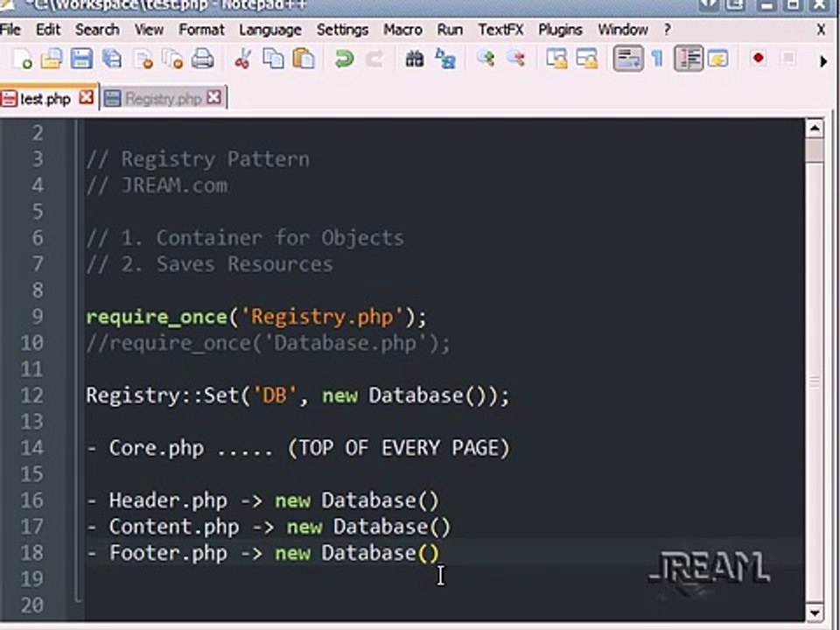This screenshot has height=630, width=840.
Task: Open the TextFX menu
Action: click(500, 30)
